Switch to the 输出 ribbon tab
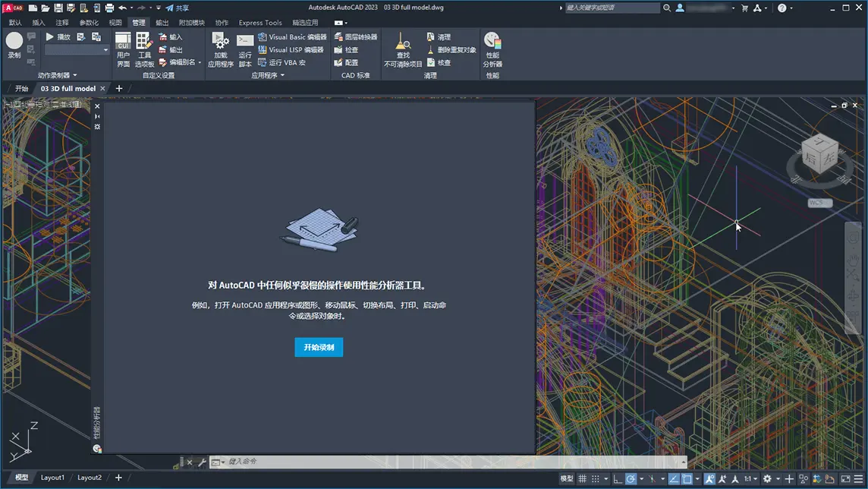 tap(162, 23)
